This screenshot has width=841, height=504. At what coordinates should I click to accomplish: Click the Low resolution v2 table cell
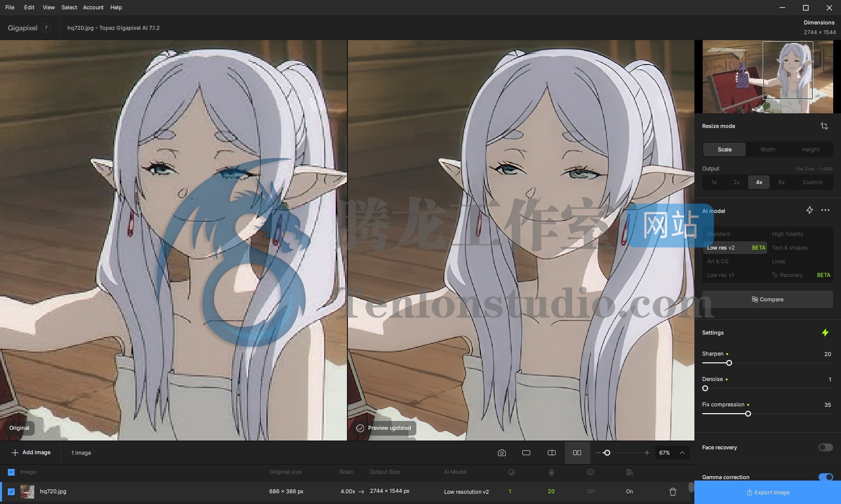(x=466, y=492)
